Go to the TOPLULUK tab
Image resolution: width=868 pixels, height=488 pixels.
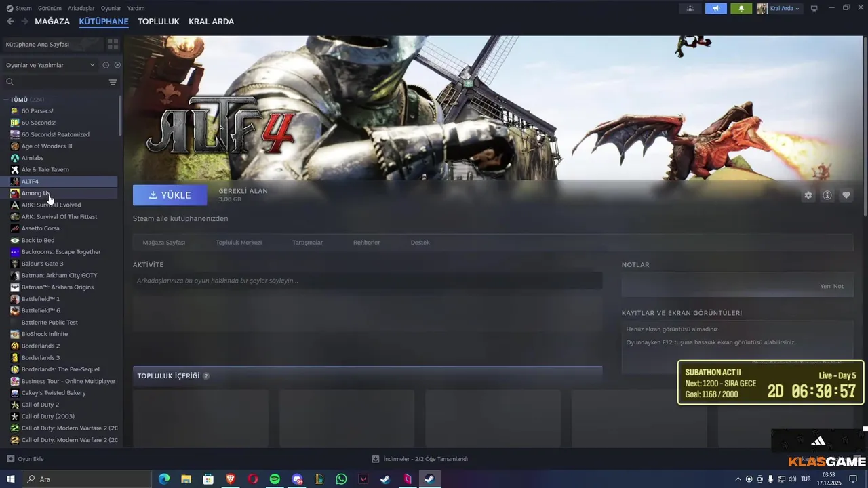159,22
